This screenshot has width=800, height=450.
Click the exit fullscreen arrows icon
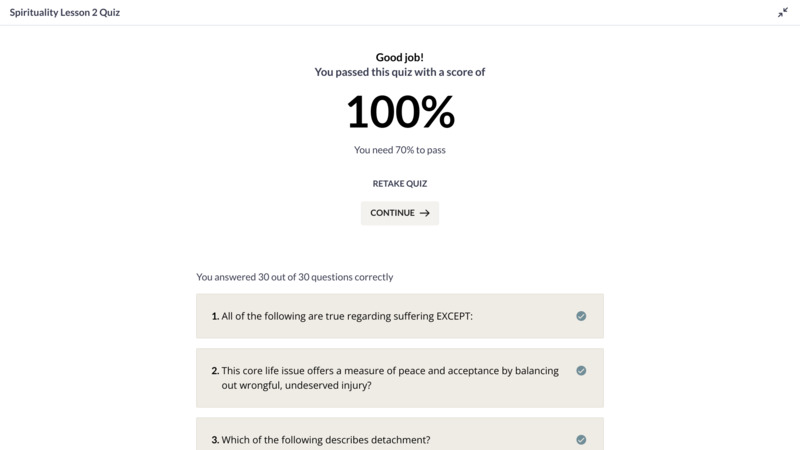pyautogui.click(x=783, y=13)
